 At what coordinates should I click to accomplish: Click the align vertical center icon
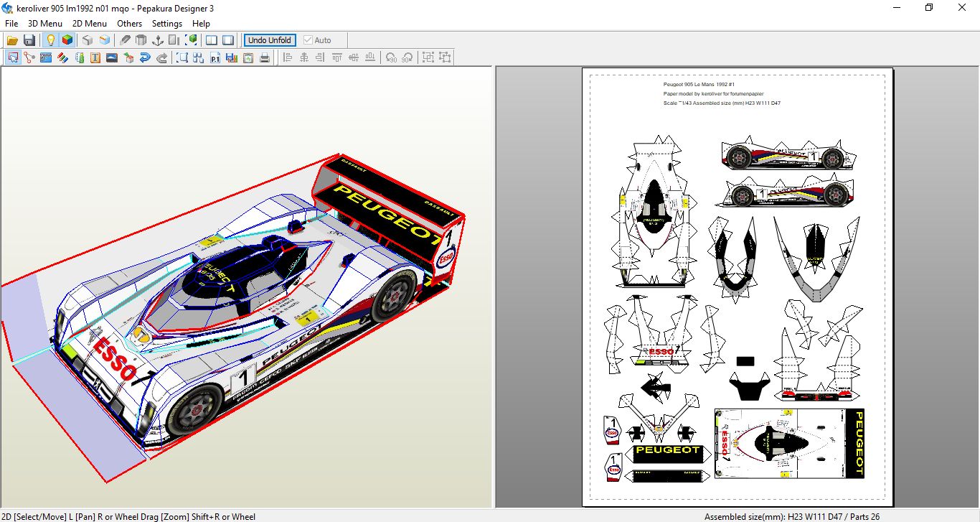354,57
